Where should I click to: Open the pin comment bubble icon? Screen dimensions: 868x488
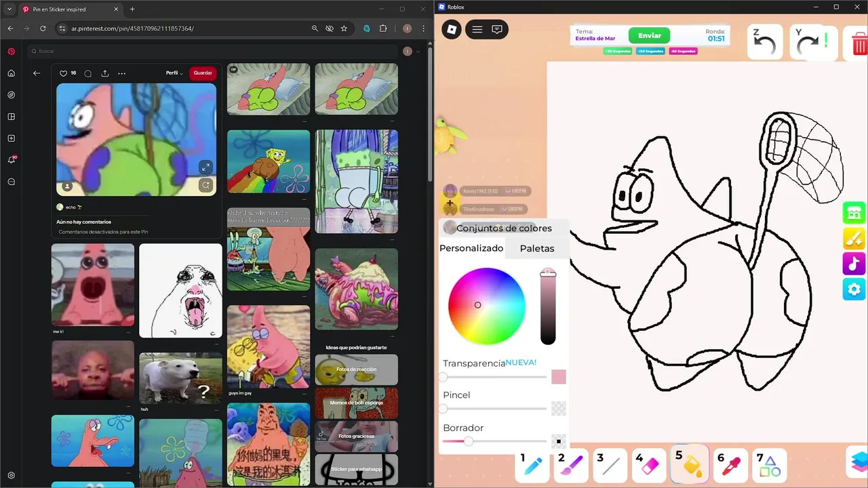[88, 73]
